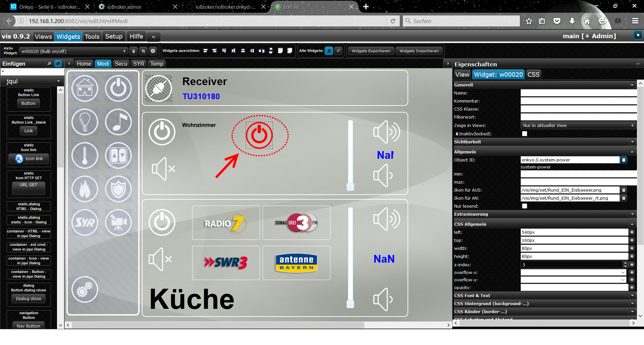The image size is (644, 345).
Task: Open the Setup menu
Action: point(114,37)
